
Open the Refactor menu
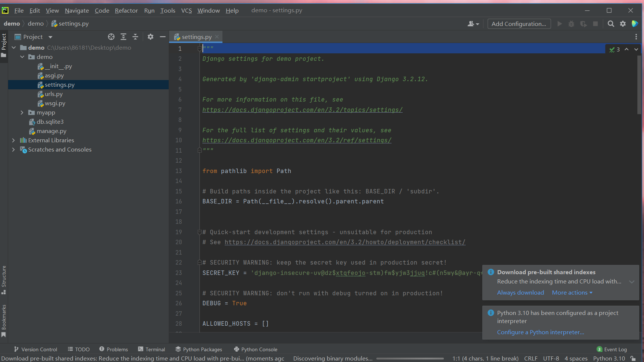tap(126, 10)
